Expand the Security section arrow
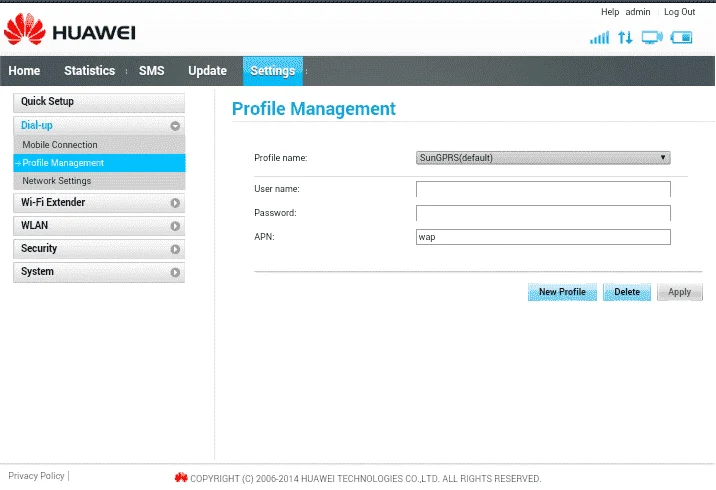Screen dimensions: 716x490 [175, 249]
